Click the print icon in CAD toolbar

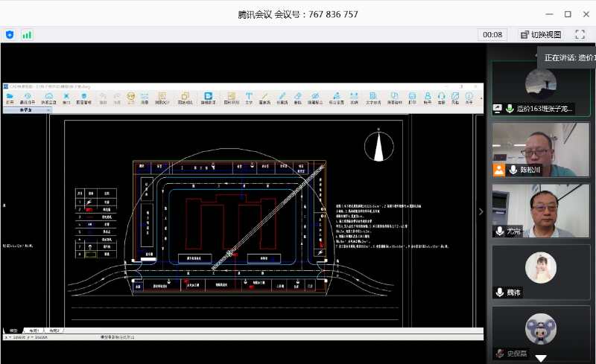pyautogui.click(x=412, y=98)
